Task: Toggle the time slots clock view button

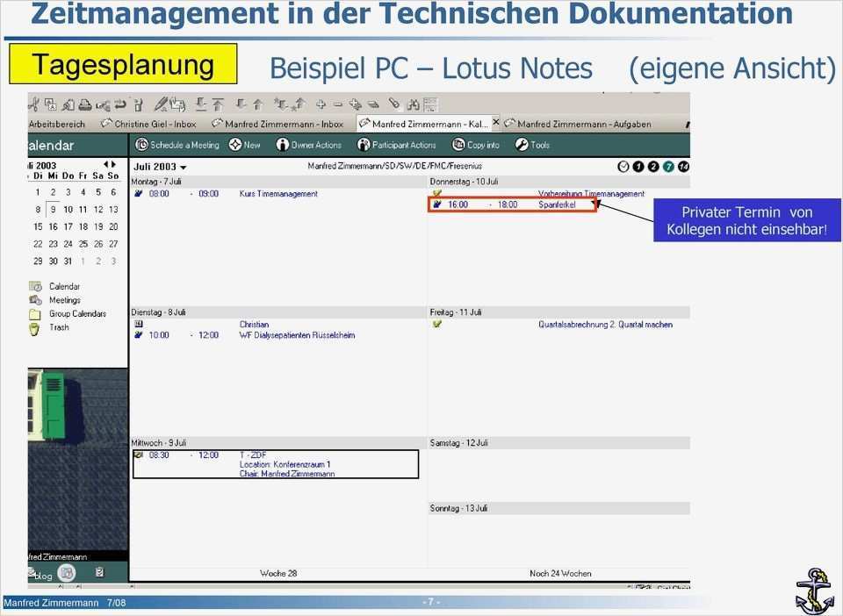Action: click(x=623, y=167)
